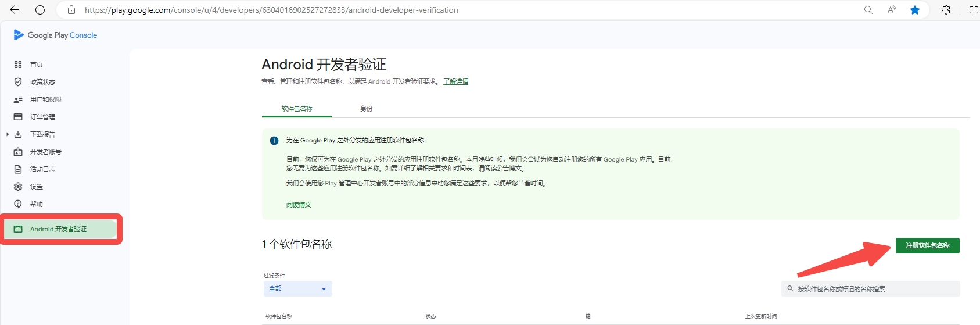Click the Android 开发者验证 sidebar icon
980x325 pixels.
pyautogui.click(x=18, y=229)
